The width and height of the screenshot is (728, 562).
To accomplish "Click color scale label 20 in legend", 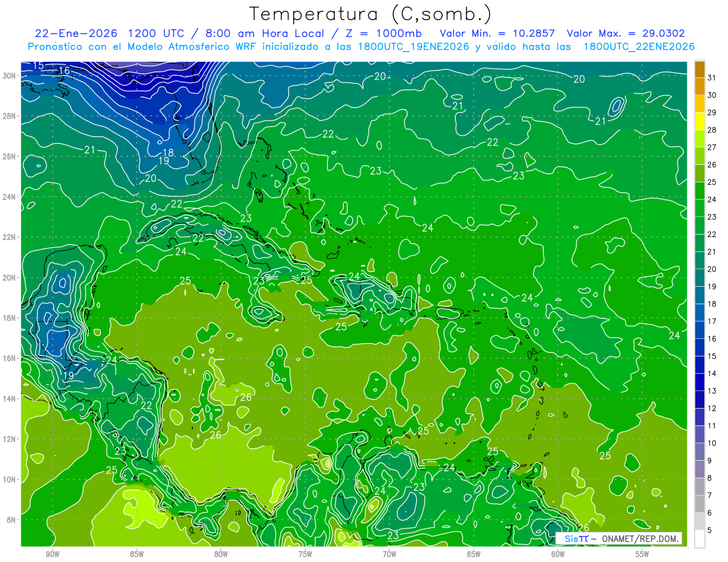I will (x=712, y=269).
